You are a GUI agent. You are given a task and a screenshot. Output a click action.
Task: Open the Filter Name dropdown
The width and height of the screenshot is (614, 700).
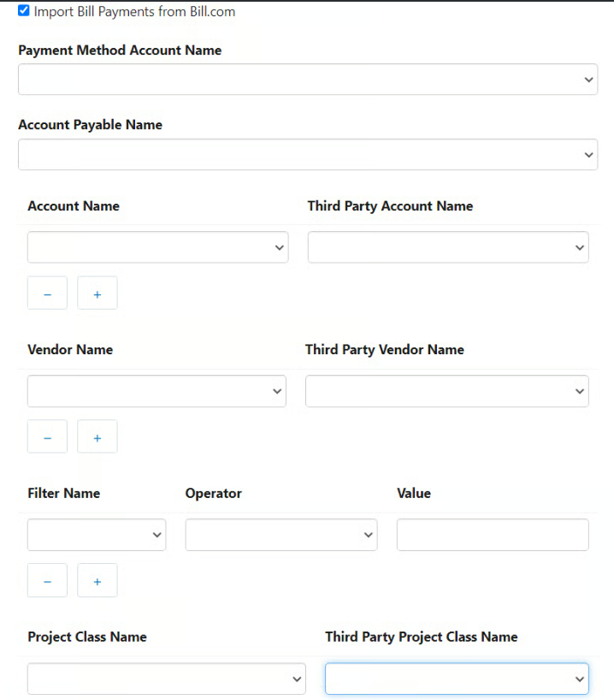point(97,535)
